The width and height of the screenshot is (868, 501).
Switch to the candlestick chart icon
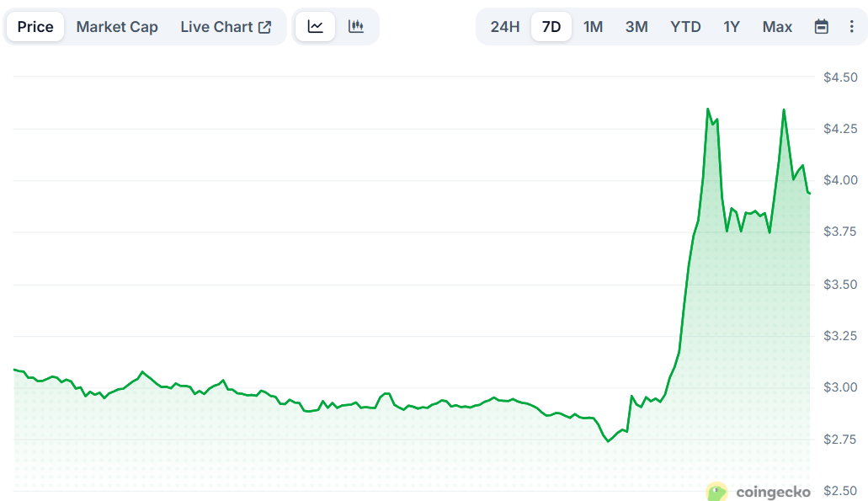point(355,26)
